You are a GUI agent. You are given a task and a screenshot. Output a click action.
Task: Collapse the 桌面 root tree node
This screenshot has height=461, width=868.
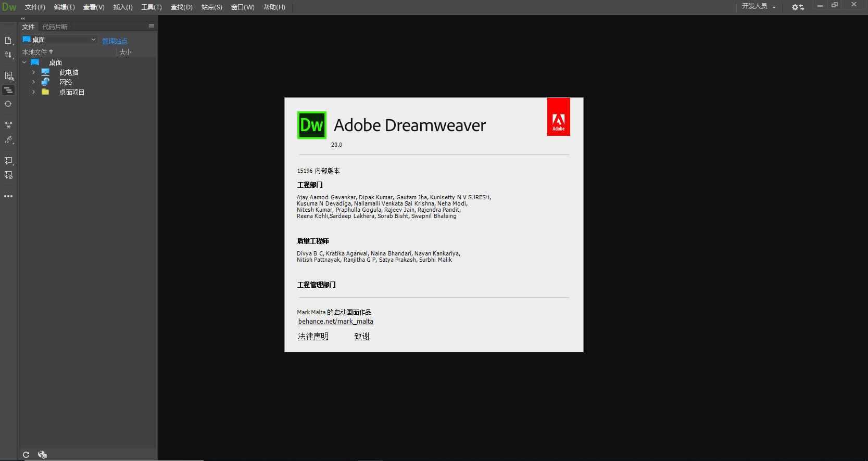point(24,62)
